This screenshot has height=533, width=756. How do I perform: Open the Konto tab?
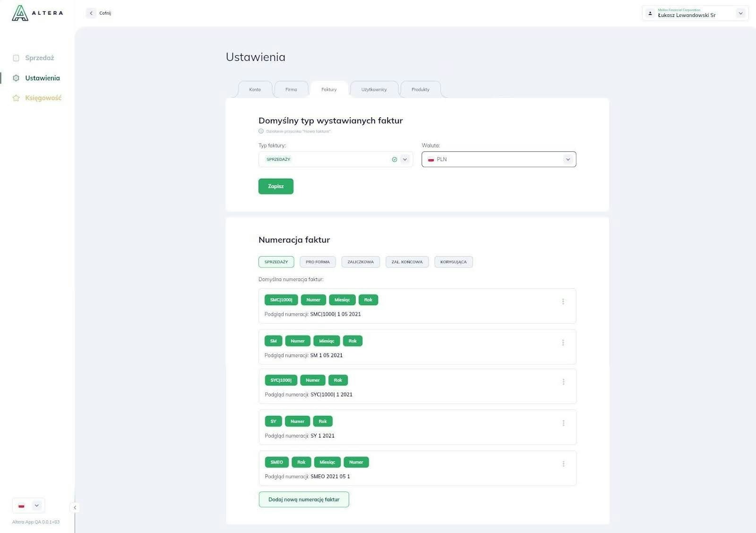pyautogui.click(x=255, y=90)
